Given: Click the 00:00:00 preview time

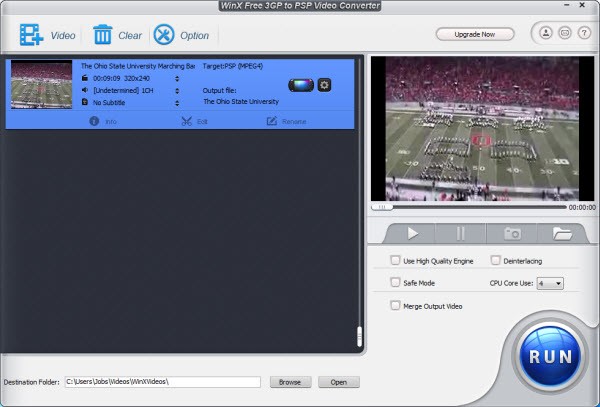Looking at the screenshot, I should [x=582, y=207].
